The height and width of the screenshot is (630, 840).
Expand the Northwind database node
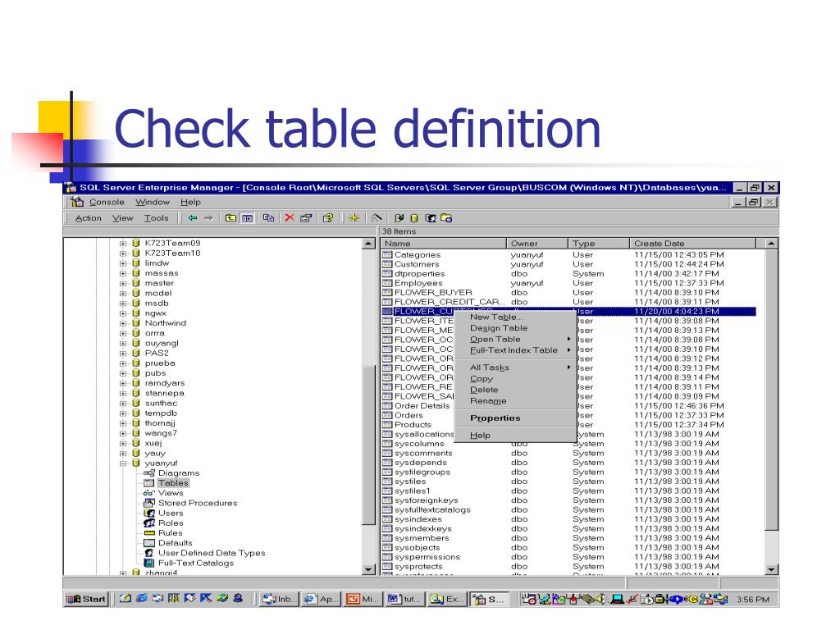(123, 323)
